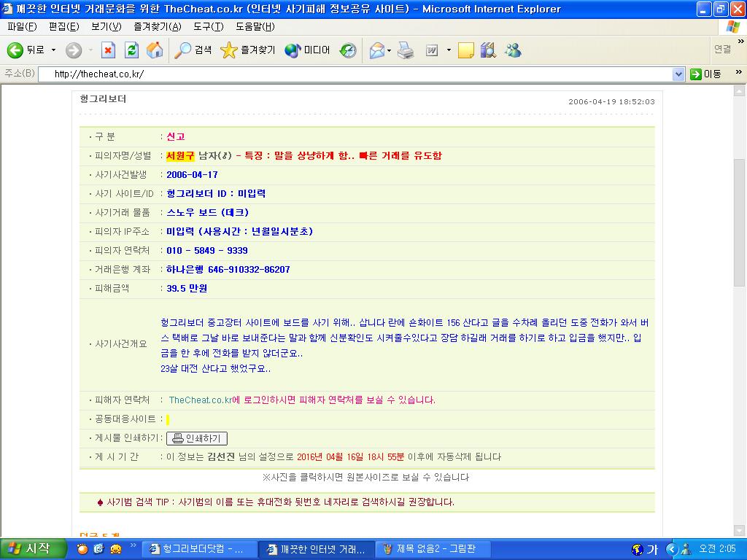Select the bank account 하나은행 646-910332-86207
Image resolution: width=747 pixels, height=560 pixels.
coord(228,270)
